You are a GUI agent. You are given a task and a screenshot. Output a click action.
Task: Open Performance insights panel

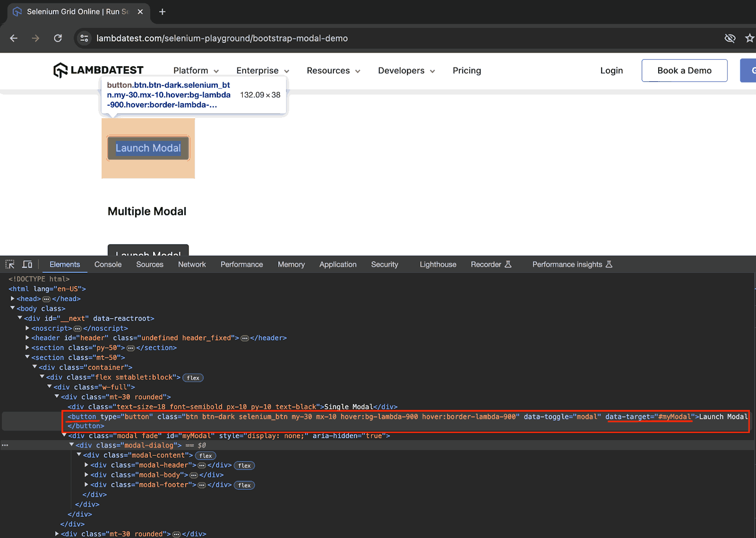pyautogui.click(x=568, y=264)
